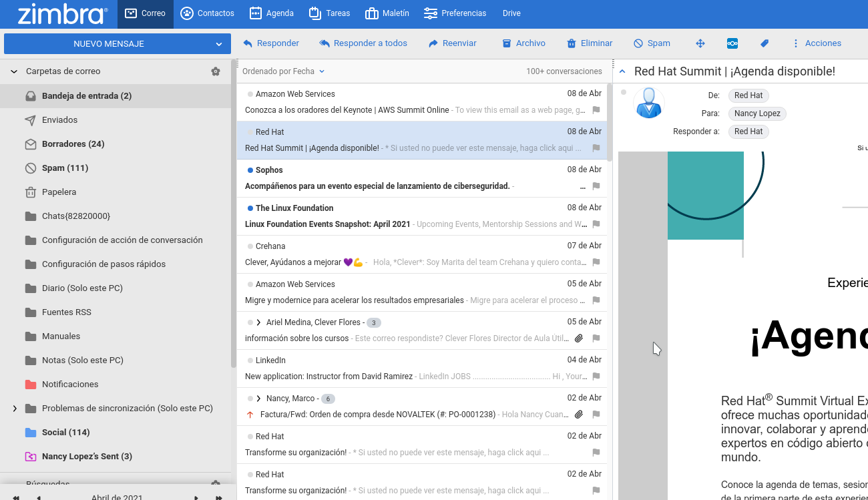Switch to the Correo tab
This screenshot has width=868, height=500.
(146, 13)
